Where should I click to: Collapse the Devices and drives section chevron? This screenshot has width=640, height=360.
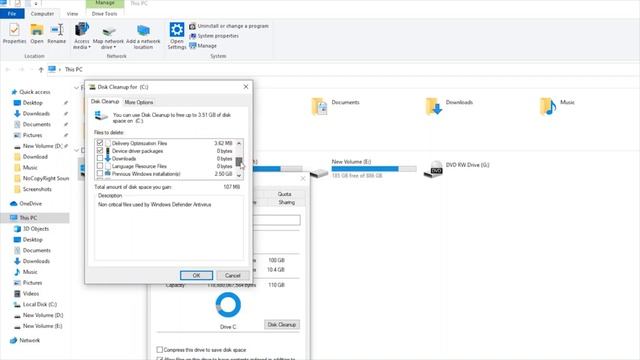[x=76, y=151]
